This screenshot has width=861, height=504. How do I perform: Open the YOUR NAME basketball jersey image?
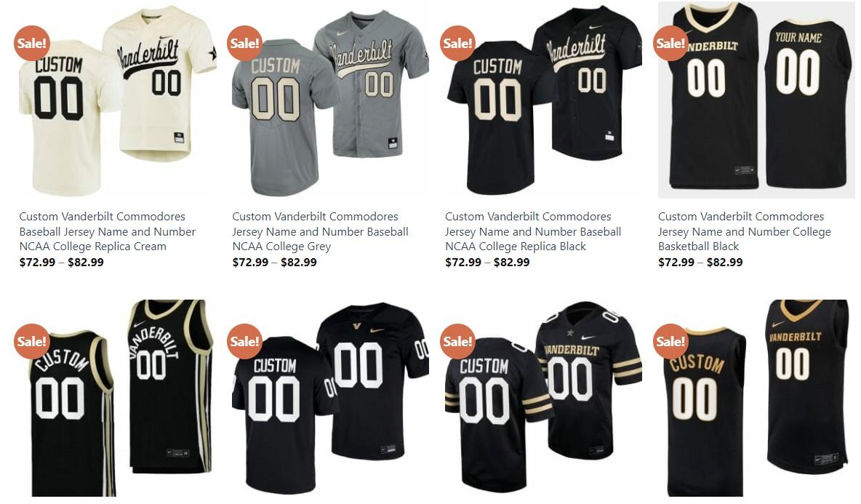tap(757, 100)
